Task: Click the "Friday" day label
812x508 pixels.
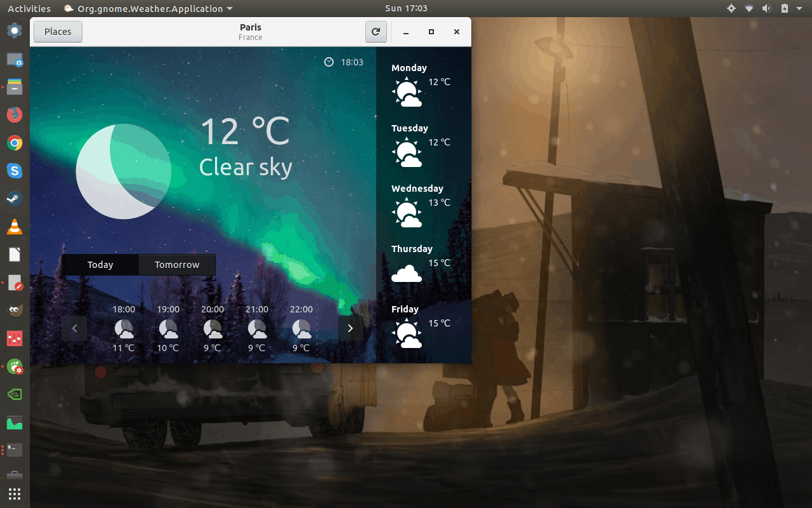Action: pyautogui.click(x=405, y=309)
